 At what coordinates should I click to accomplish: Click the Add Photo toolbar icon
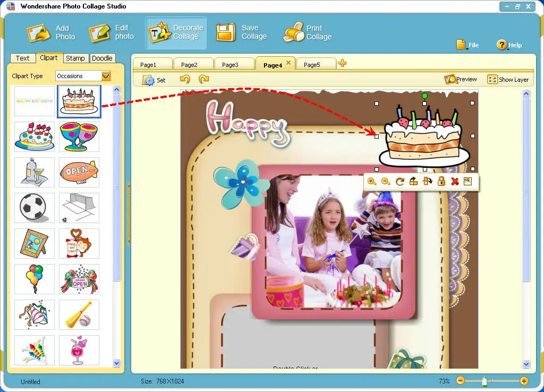tap(38, 33)
